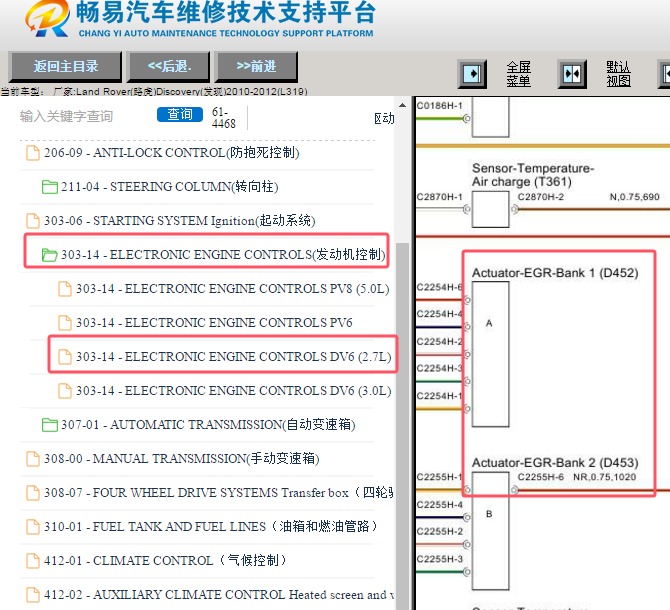Click the tree panel scroll-up arrow
The height and width of the screenshot is (610, 670).
pos(403,105)
